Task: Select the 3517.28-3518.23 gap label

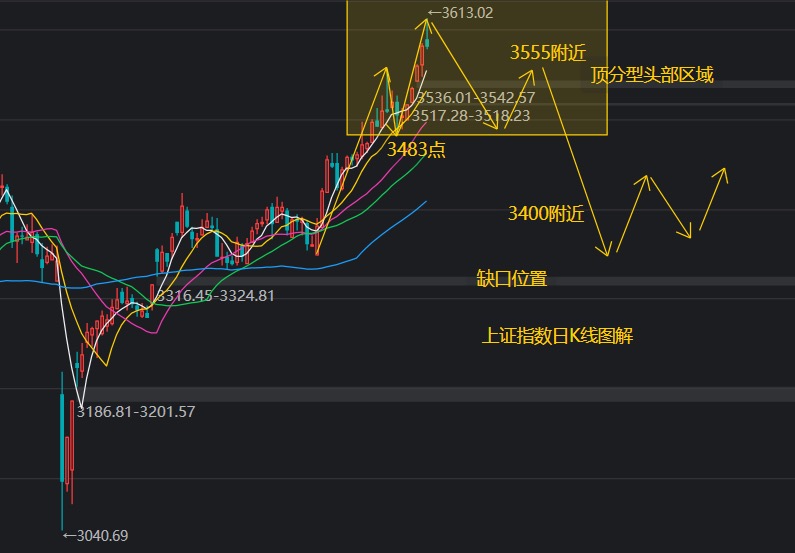Action: (471, 116)
